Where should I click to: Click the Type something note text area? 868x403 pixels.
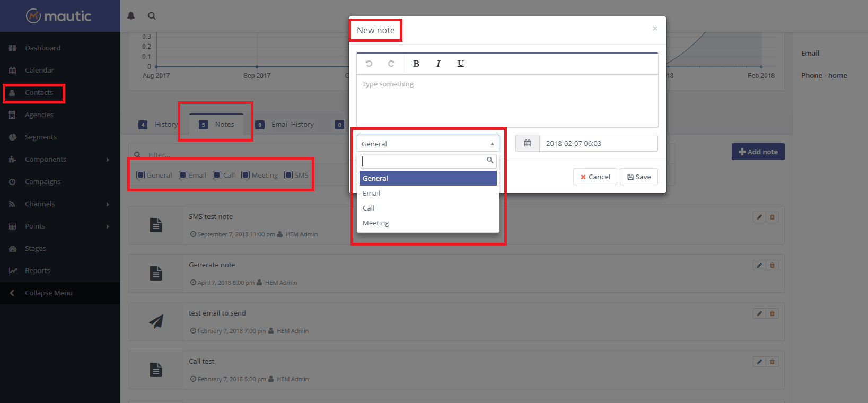[x=507, y=101]
